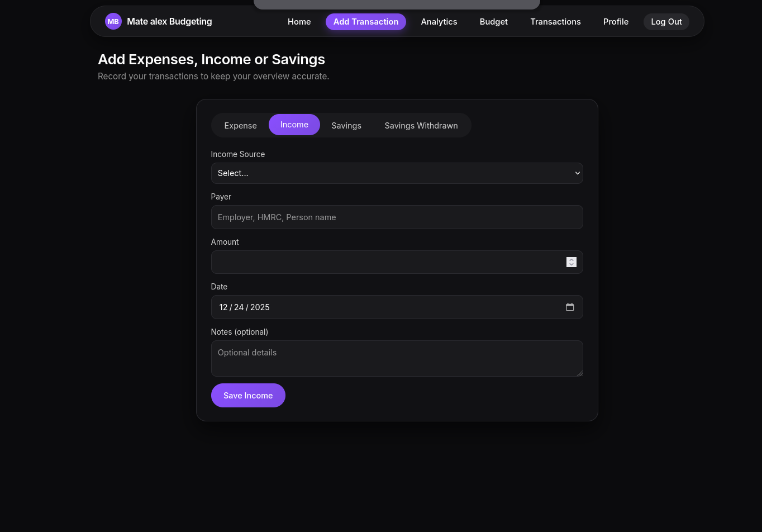Open the Profile page
Image resolution: width=762 pixels, height=532 pixels.
pyautogui.click(x=616, y=22)
